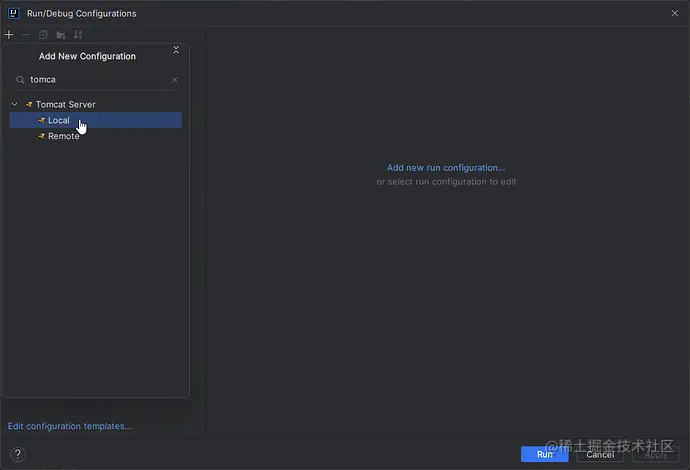This screenshot has height=470, width=690.
Task: Click the Sort configurations icon
Action: coord(78,35)
